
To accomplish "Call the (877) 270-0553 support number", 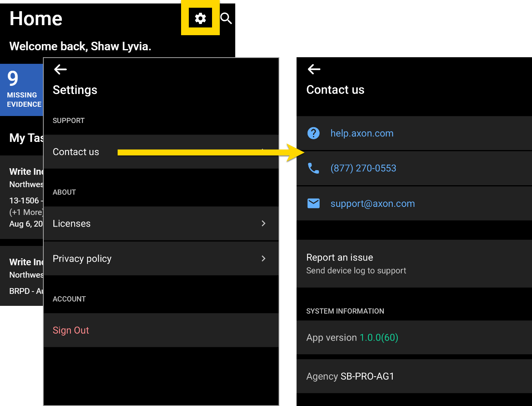I will coord(363,168).
